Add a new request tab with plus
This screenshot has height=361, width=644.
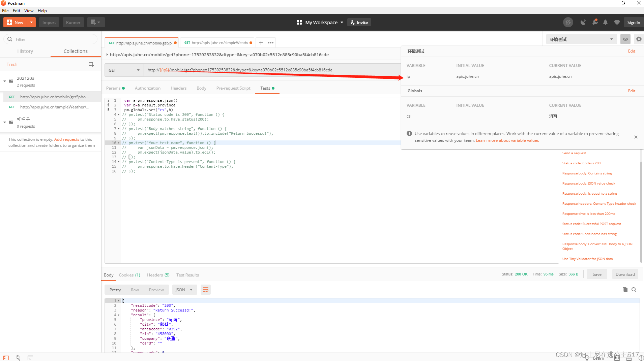click(261, 43)
